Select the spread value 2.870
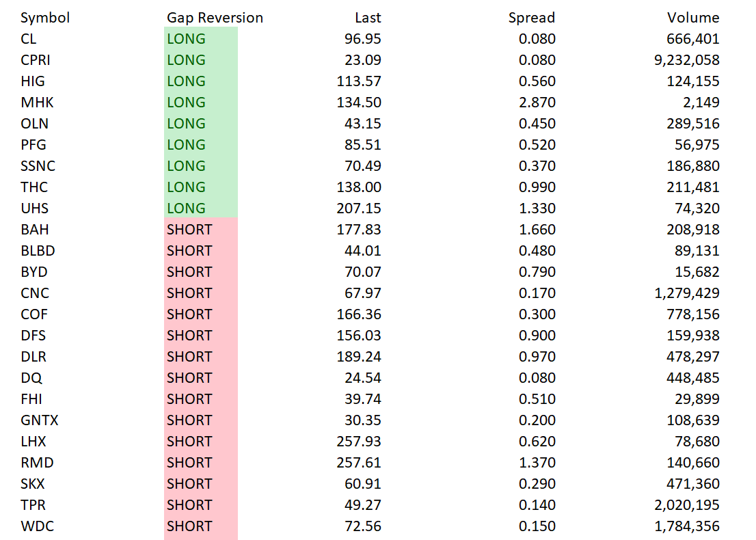 click(537, 103)
